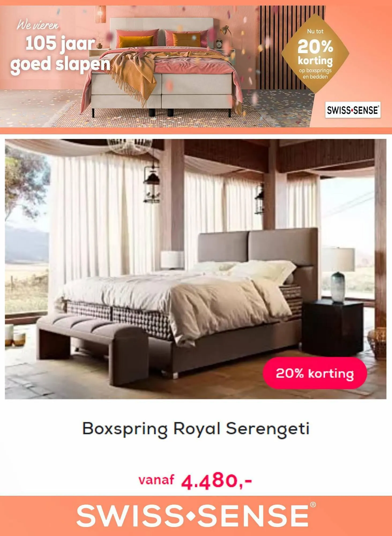Image resolution: width=392 pixels, height=536 pixels.
Task: Click the upholstered bench at bed foot
Action: tap(92, 346)
